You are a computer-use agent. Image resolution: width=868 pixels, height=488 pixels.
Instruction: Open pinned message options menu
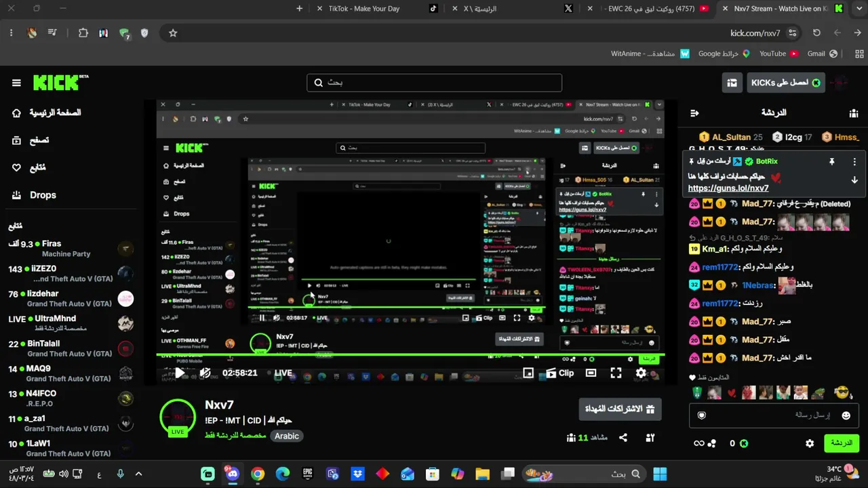pyautogui.click(x=854, y=162)
